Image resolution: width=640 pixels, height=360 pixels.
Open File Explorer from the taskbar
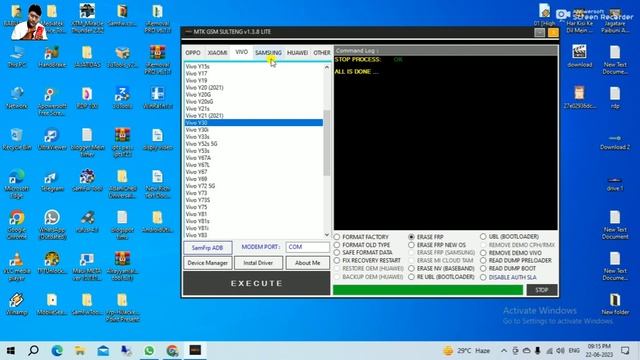click(80, 350)
